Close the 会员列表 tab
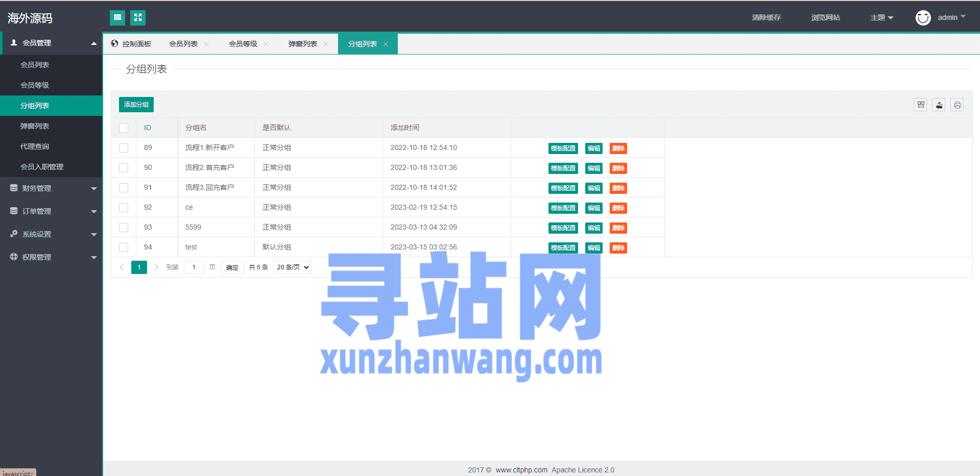980x476 pixels. [206, 44]
